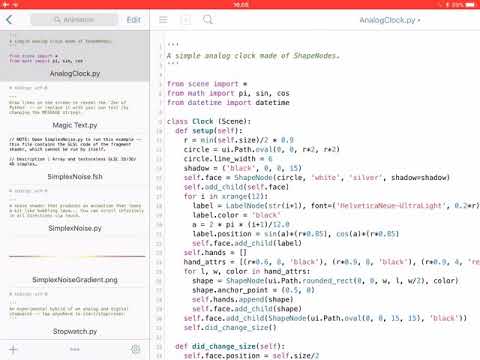Click the 'self.face.add_child(label)' line
This screenshot has height=360, width=480.
[247, 243]
